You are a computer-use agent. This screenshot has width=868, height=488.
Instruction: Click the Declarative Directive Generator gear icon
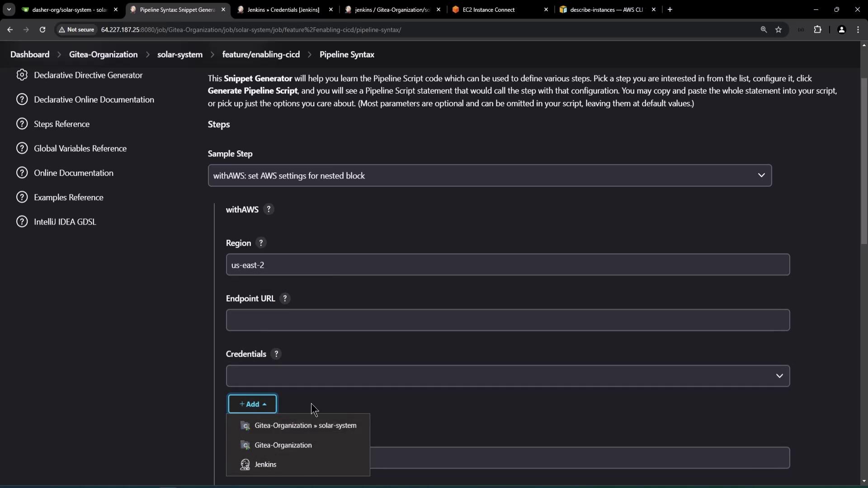point(22,75)
